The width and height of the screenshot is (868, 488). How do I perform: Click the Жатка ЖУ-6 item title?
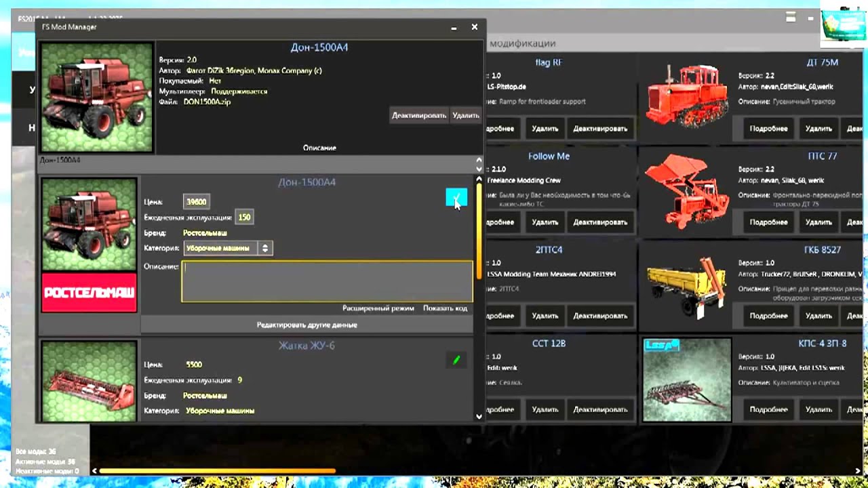(307, 346)
